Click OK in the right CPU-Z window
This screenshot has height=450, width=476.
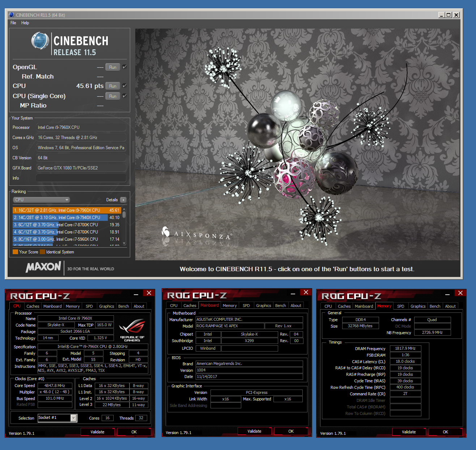[x=446, y=432]
